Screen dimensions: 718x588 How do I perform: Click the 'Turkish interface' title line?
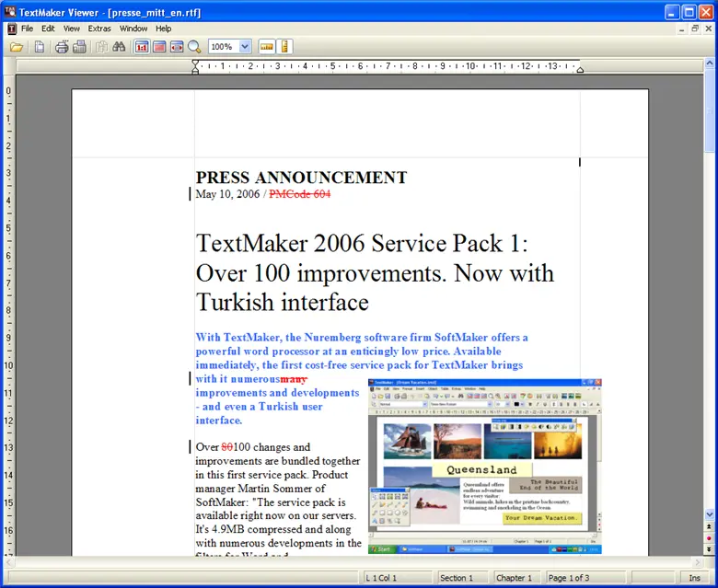[282, 303]
